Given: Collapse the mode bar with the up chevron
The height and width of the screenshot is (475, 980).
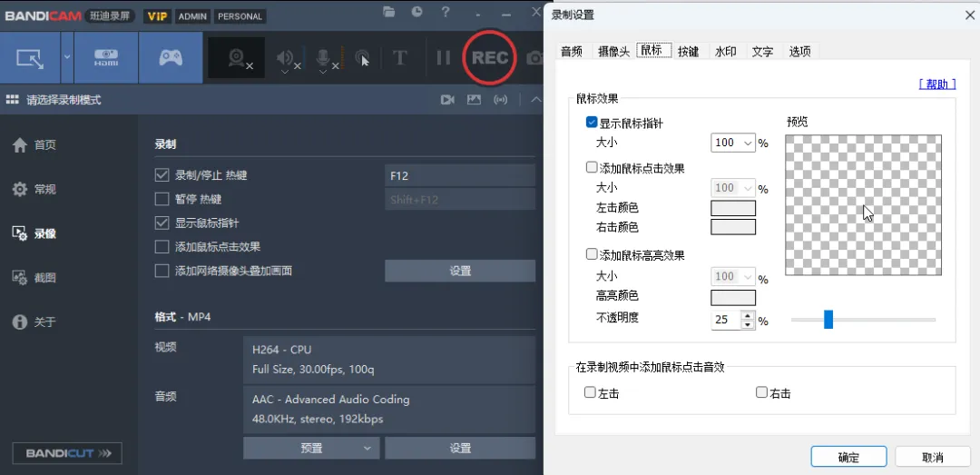Looking at the screenshot, I should (x=535, y=100).
